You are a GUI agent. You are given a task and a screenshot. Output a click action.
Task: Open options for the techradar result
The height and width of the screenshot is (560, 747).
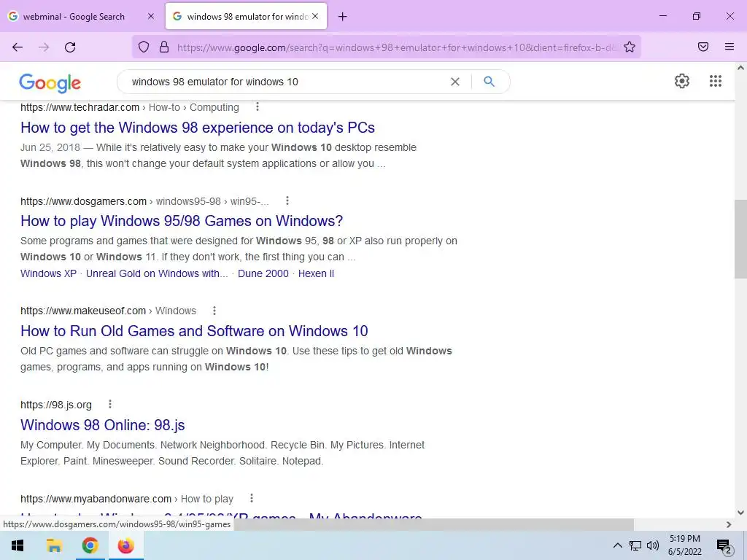point(258,106)
